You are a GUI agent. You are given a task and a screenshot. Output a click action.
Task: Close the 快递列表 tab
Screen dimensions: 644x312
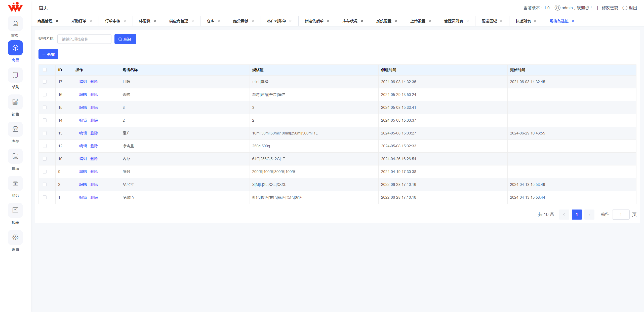tap(535, 21)
